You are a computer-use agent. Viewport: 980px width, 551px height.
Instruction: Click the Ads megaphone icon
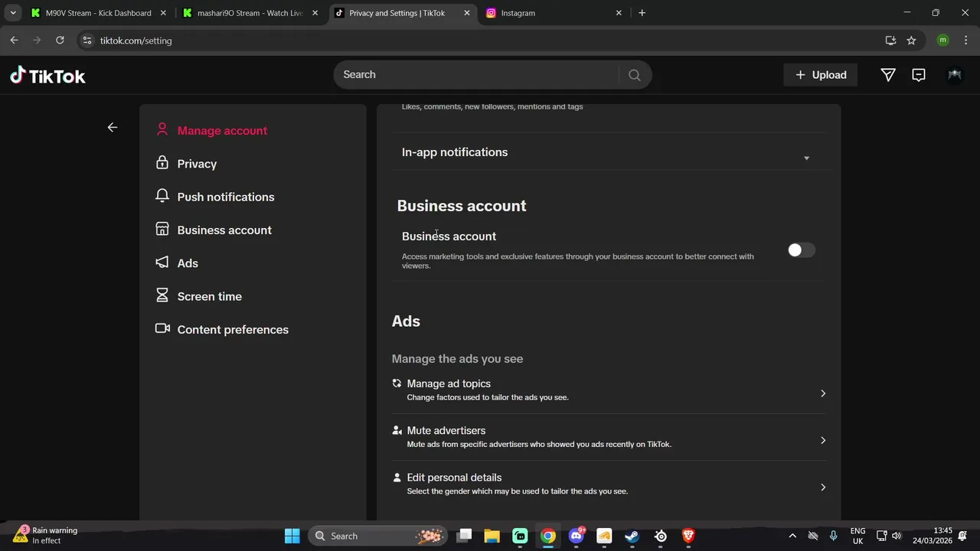click(x=162, y=262)
